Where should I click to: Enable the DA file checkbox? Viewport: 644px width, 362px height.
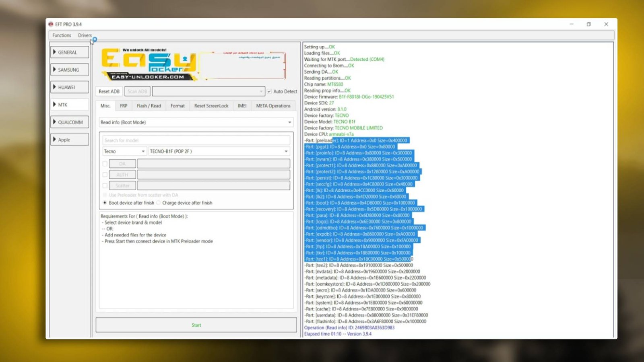click(105, 164)
